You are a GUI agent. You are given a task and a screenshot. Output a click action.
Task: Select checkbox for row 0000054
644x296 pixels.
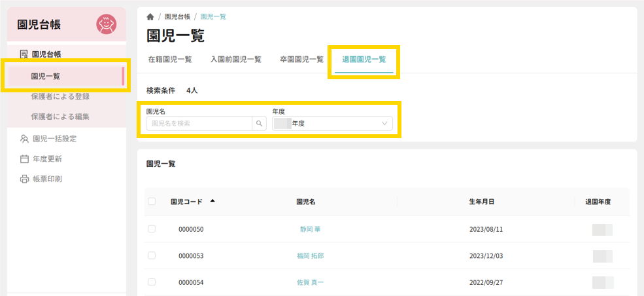152,282
